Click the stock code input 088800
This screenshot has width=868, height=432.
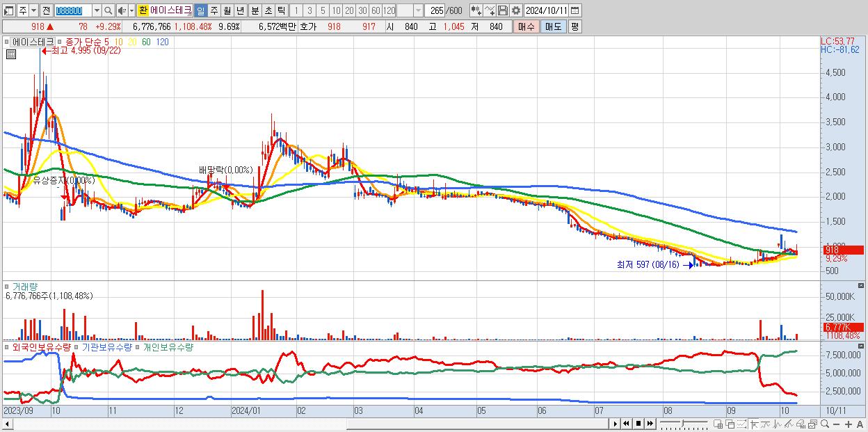[72, 10]
